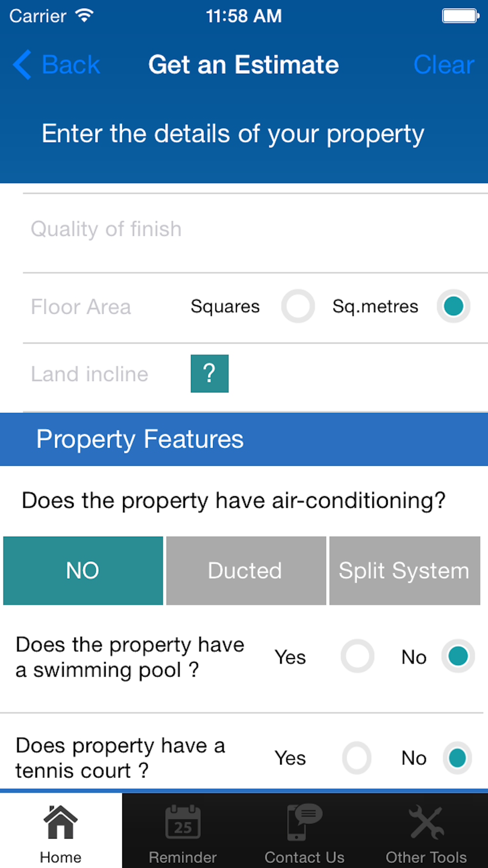Tap the Land incline help question mark
Image resolution: width=488 pixels, height=868 pixels.
tap(209, 374)
